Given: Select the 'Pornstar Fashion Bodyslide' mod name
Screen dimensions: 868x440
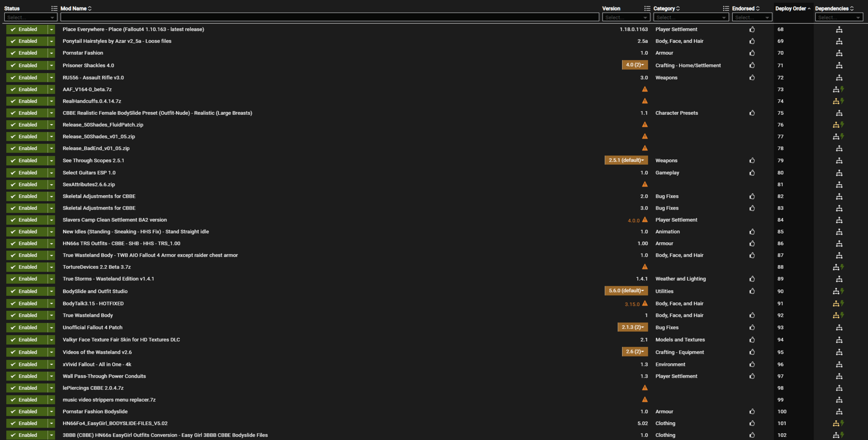Looking at the screenshot, I should tap(95, 412).
